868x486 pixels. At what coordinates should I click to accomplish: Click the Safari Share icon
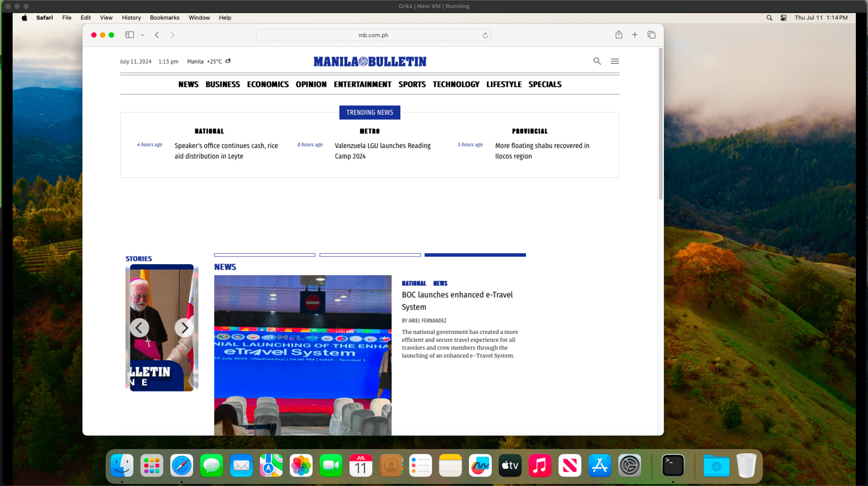[618, 35]
